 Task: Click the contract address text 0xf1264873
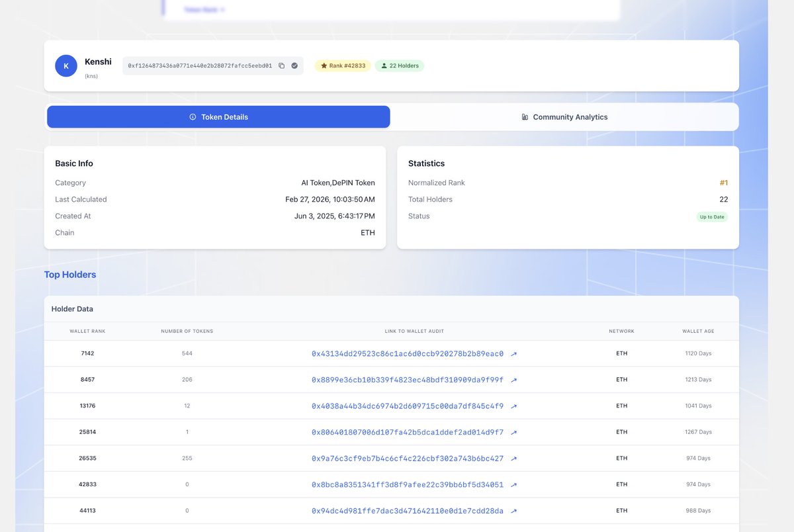click(200, 66)
